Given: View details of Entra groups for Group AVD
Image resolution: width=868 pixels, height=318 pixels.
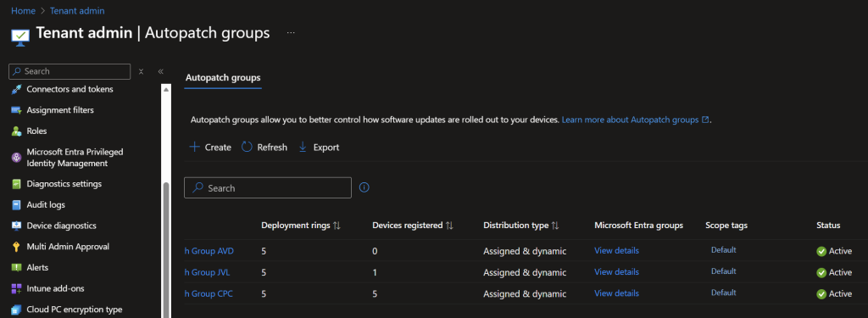Looking at the screenshot, I should pyautogui.click(x=617, y=251).
